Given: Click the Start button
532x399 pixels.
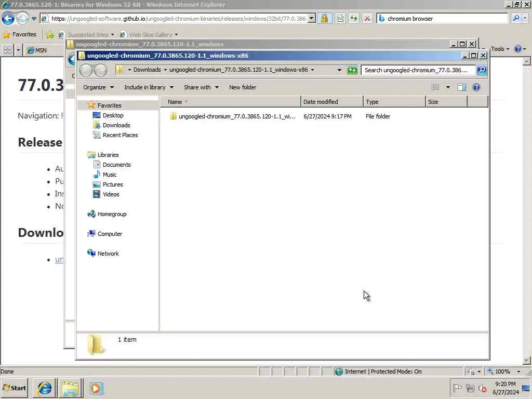Looking at the screenshot, I should coord(14,388).
